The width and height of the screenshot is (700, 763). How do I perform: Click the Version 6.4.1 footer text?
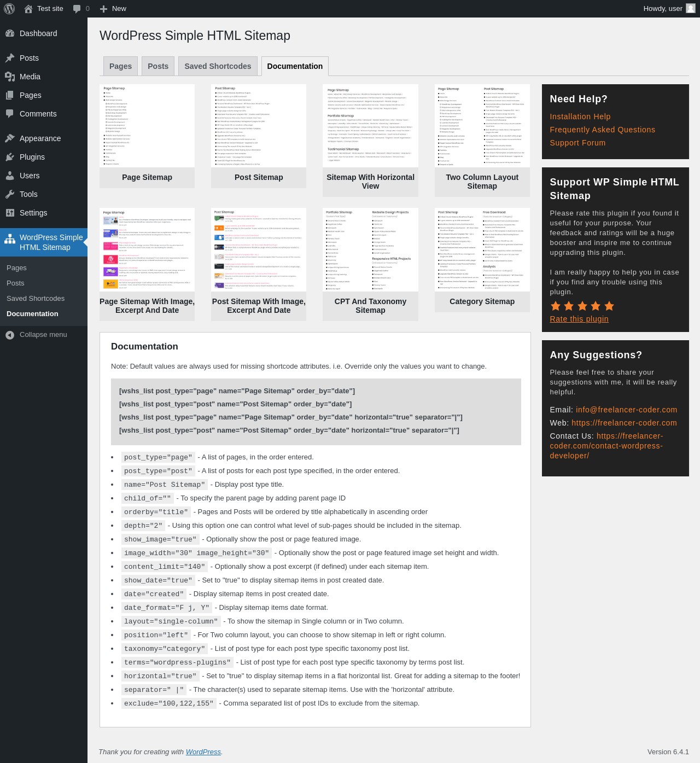point(668,752)
